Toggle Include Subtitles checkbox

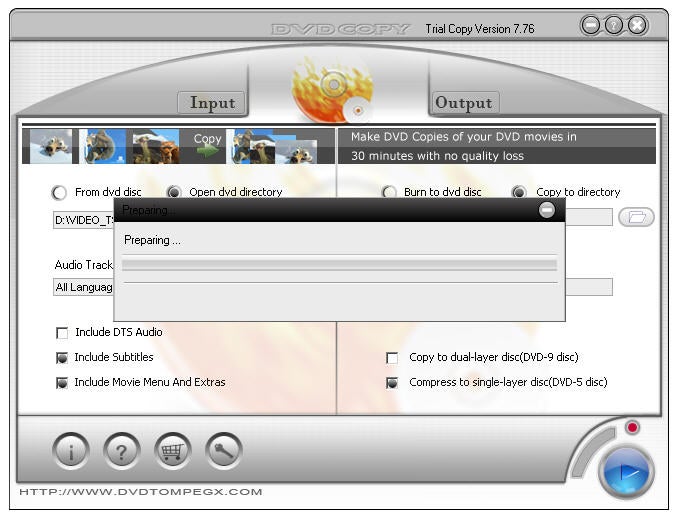(62, 358)
